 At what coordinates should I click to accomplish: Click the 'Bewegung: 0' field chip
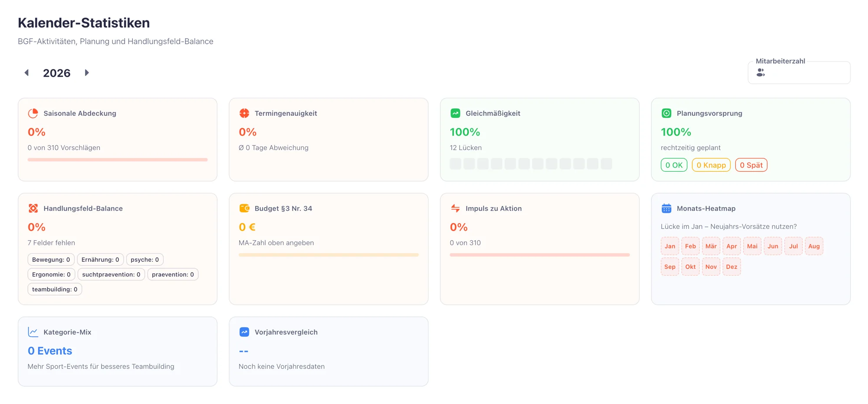click(x=51, y=260)
